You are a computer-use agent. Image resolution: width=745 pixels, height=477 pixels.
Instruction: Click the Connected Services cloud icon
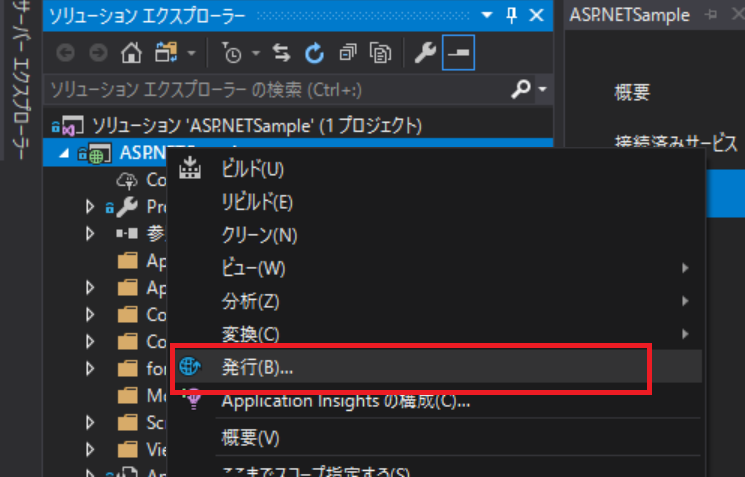click(127, 180)
